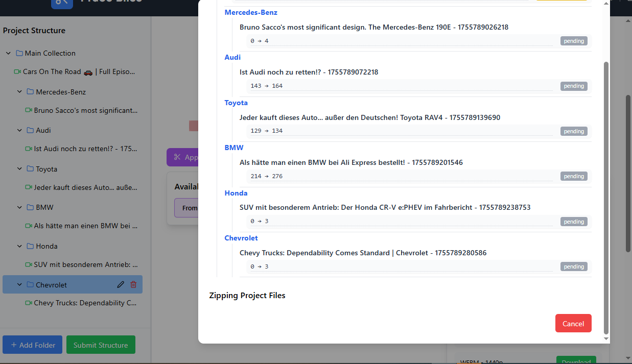Open the BMW heading link in dialog

pos(234,148)
